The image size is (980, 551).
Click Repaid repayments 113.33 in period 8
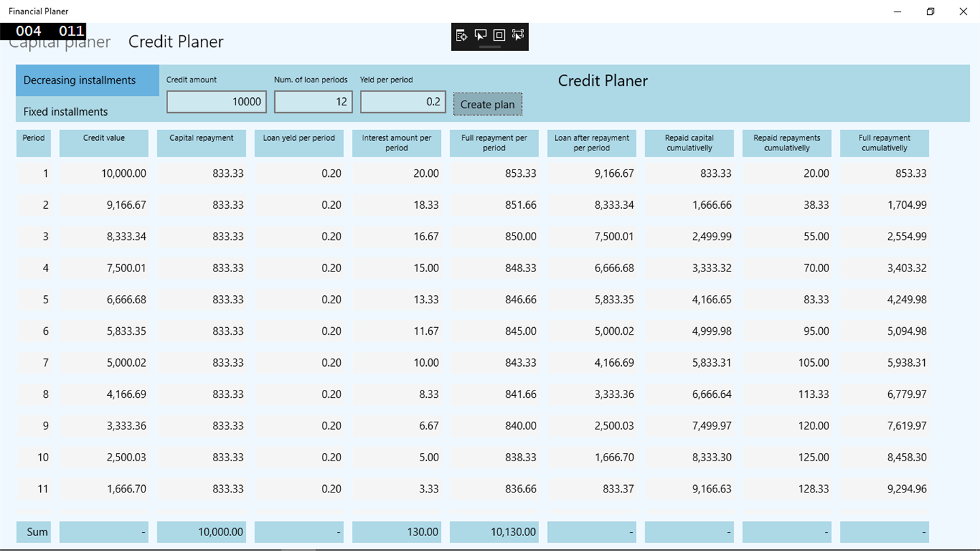pyautogui.click(x=787, y=394)
